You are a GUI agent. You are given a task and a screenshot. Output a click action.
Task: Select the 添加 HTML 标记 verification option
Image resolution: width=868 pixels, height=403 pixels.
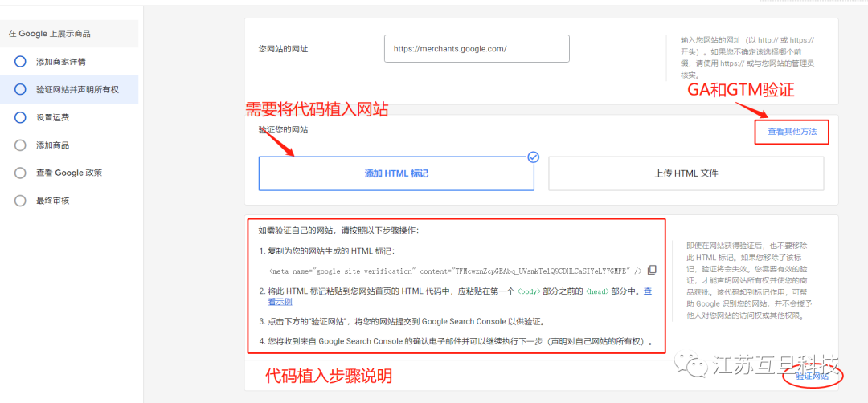(396, 173)
